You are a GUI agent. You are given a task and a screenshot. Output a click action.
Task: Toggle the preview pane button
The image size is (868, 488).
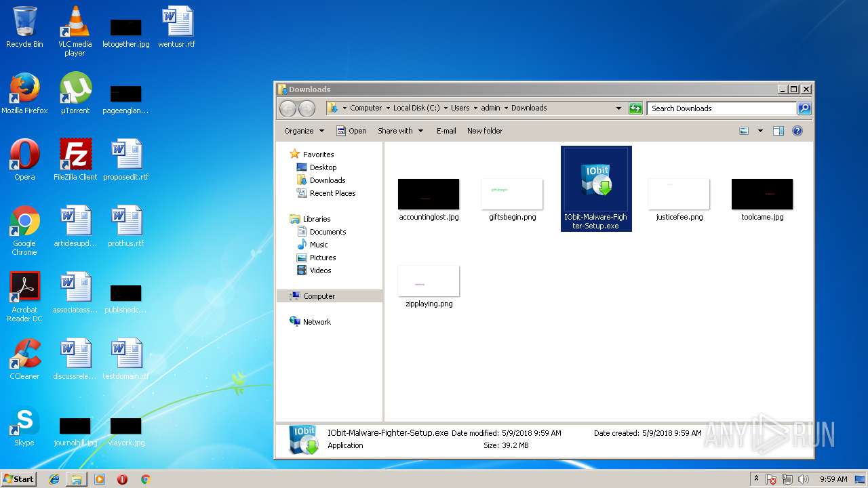(x=778, y=131)
